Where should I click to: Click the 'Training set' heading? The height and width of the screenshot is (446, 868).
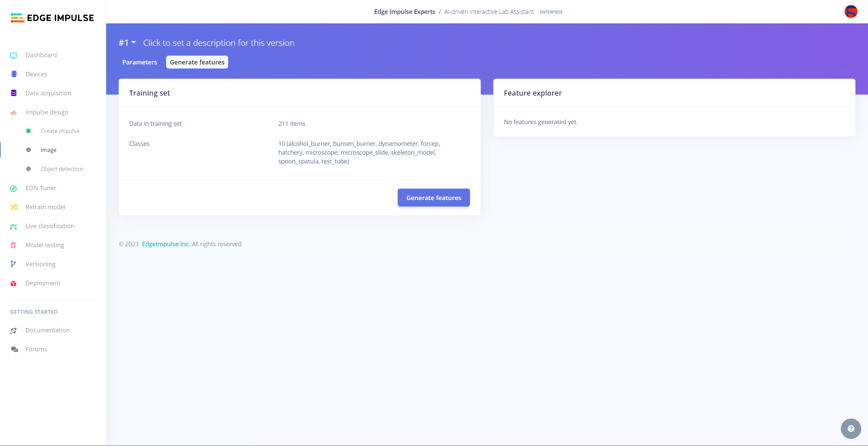click(150, 93)
